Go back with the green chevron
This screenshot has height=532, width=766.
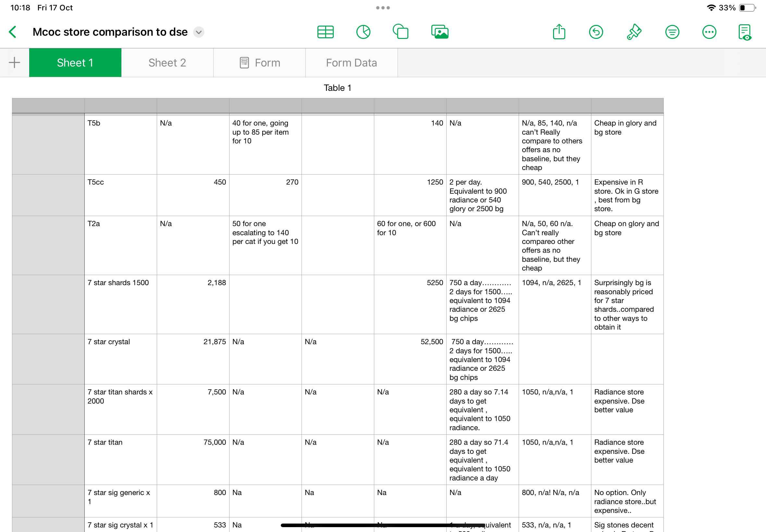[x=13, y=32]
